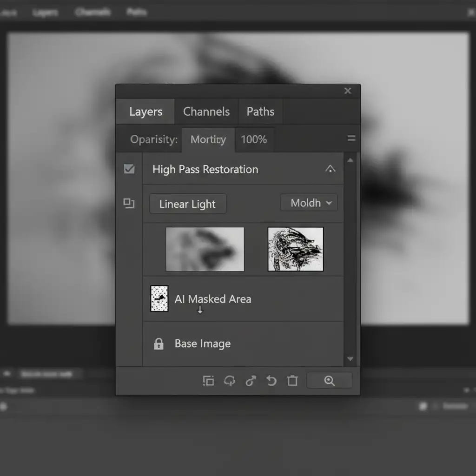This screenshot has height=476, width=476.
Task: Click the magnifier search button
Action: click(x=329, y=381)
